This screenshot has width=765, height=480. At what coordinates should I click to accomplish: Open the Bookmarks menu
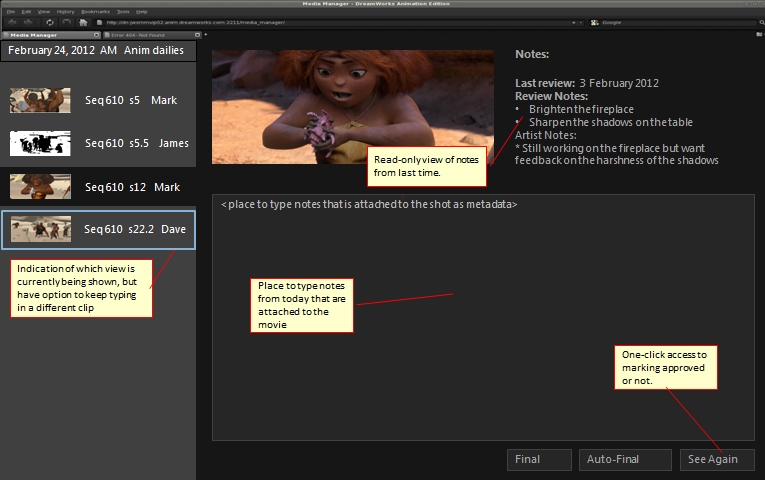point(95,11)
